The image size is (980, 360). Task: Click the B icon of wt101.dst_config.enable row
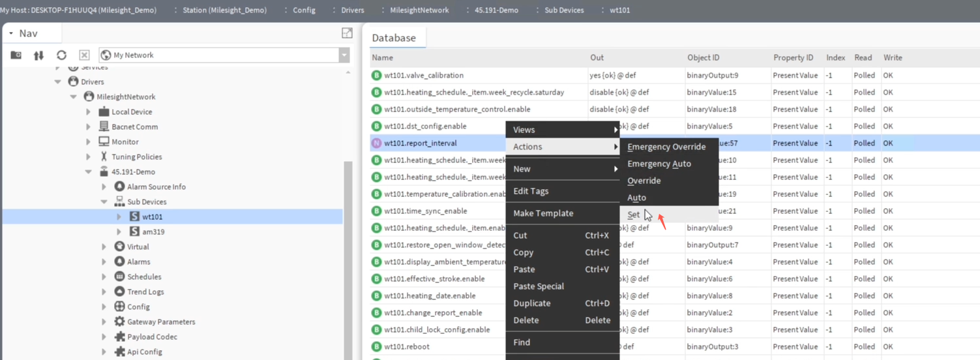[x=376, y=126]
